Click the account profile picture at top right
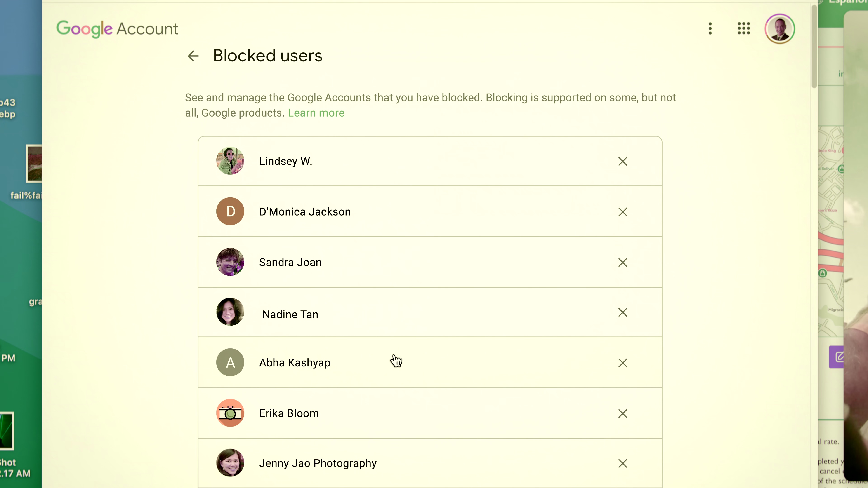This screenshot has height=488, width=868. 779,29
